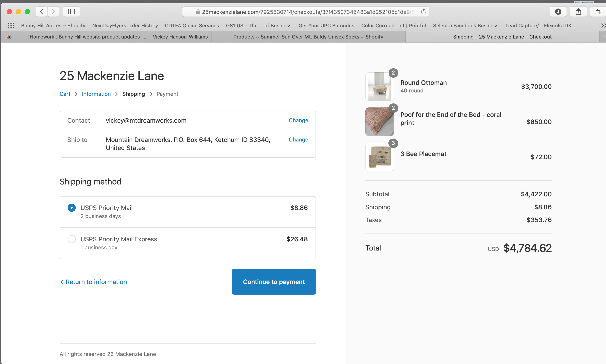Select USPS Priority Mail shipping option
The width and height of the screenshot is (606, 364).
click(72, 208)
